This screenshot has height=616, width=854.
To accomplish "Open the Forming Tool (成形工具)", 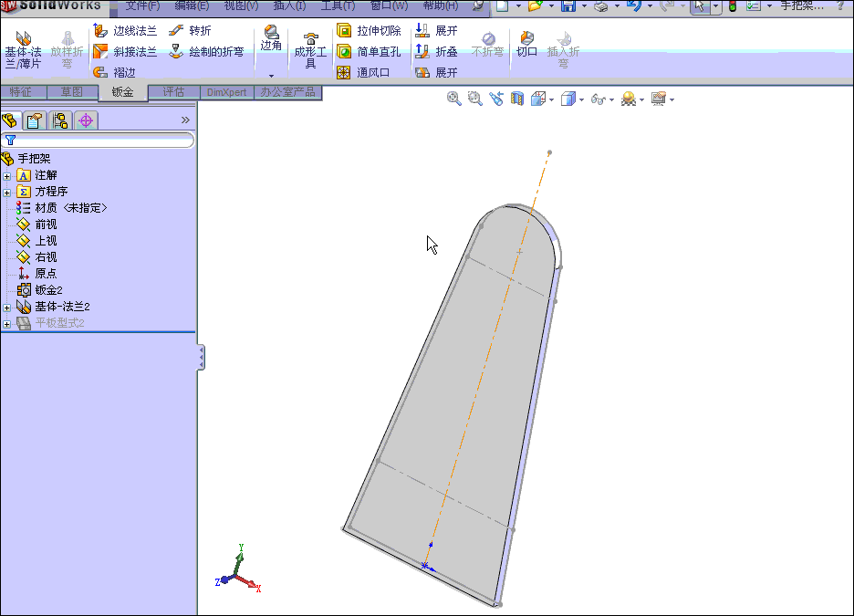I will point(310,50).
